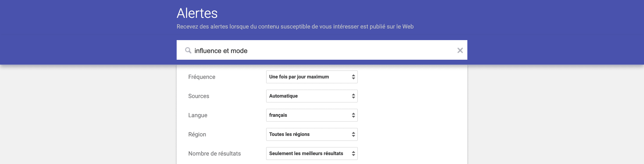Click the stepper arrows beside Langue
The width and height of the screenshot is (644, 164).
(x=353, y=115)
